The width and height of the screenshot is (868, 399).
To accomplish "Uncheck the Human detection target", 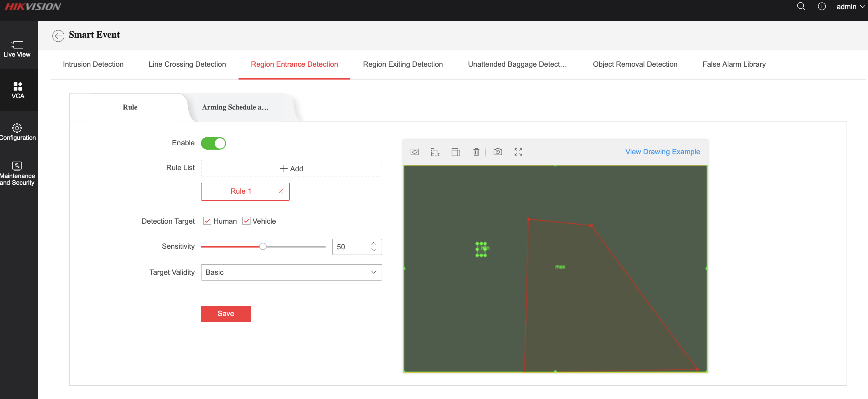I will pos(207,221).
